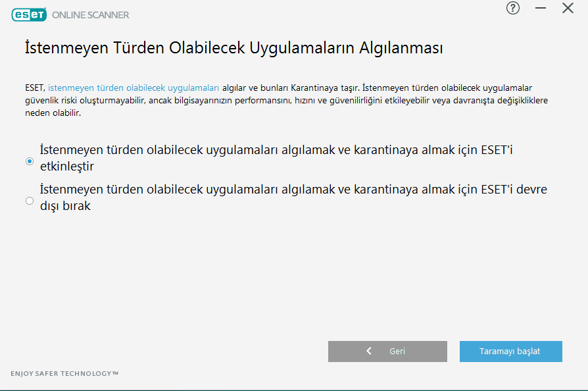Click the "Geri" text label on the back button
The width and height of the screenshot is (588, 391).
pyautogui.click(x=397, y=352)
